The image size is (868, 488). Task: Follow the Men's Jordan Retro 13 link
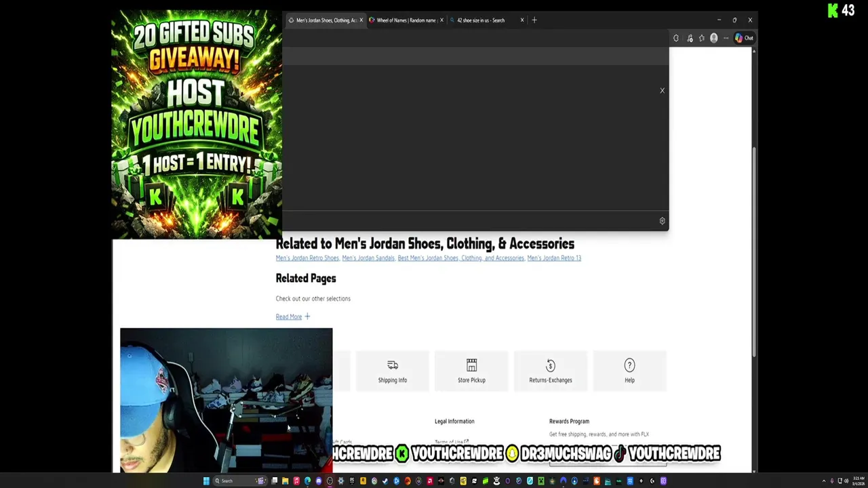(554, 258)
